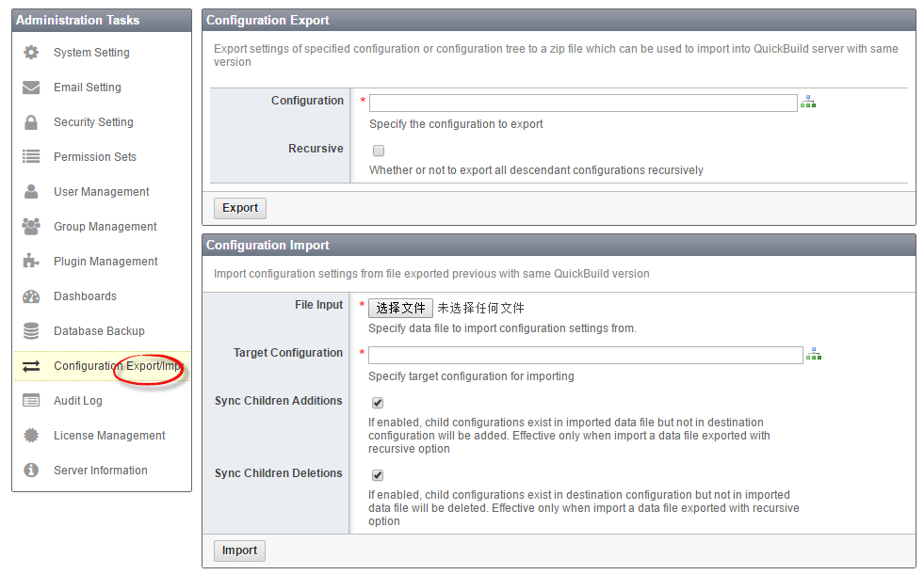Screen dimensions: 924x575
Task: Click the Configuration Export panel header
Action: (x=559, y=20)
